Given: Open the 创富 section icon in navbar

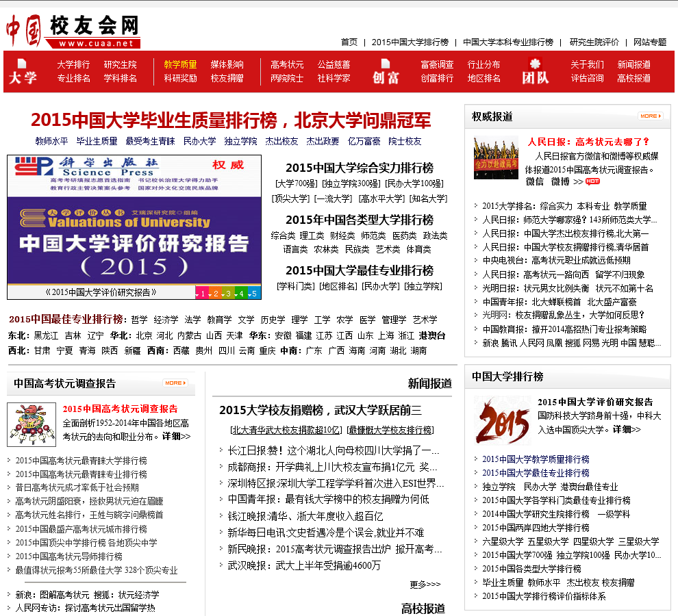Looking at the screenshot, I should pos(386,72).
